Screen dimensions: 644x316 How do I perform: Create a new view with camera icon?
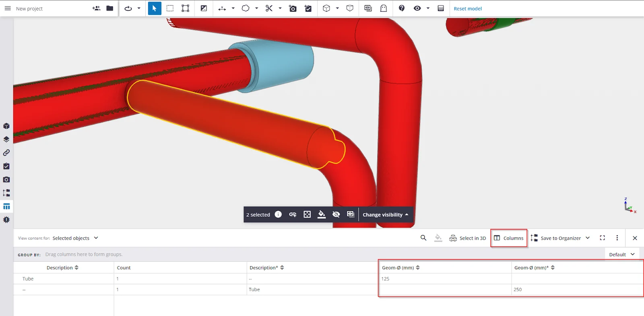293,8
